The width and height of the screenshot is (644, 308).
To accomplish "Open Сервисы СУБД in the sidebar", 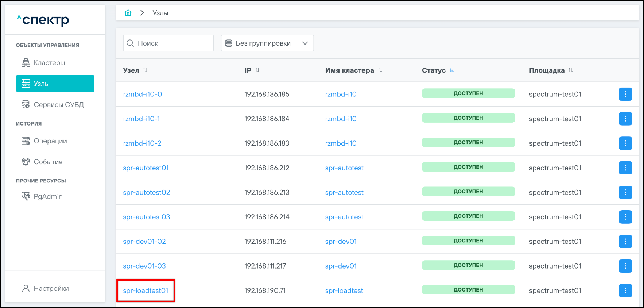I will point(58,105).
